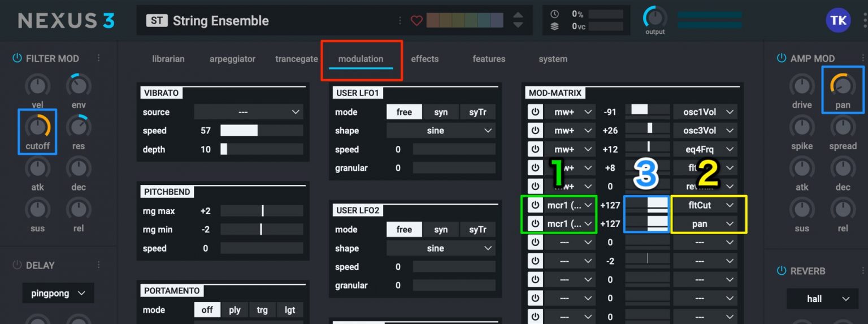Open the arpeggiator tab
868x324 pixels.
click(232, 59)
